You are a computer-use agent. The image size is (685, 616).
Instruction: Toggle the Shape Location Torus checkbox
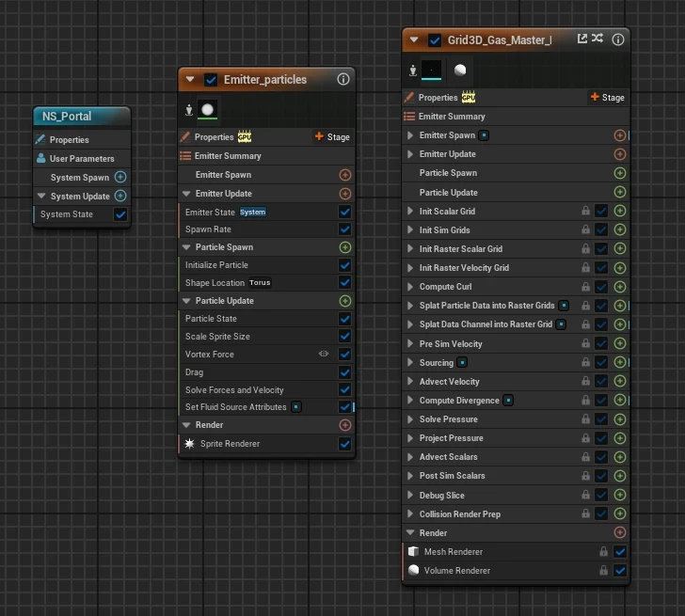tap(344, 282)
